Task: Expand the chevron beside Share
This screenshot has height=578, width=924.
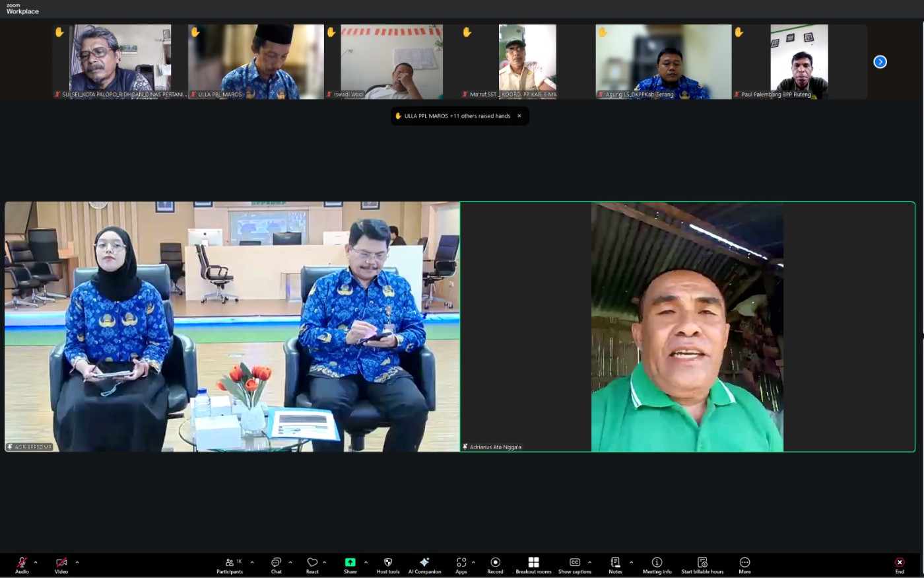Action: [366, 563]
